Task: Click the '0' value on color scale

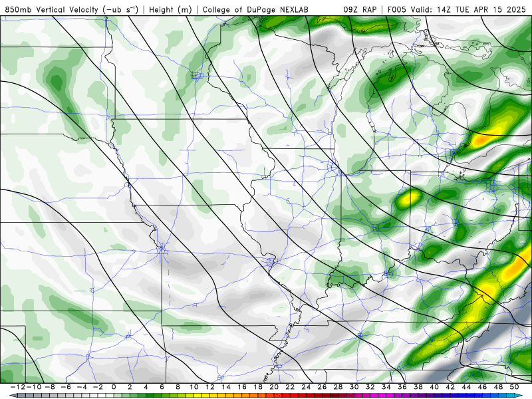Action: [x=114, y=387]
